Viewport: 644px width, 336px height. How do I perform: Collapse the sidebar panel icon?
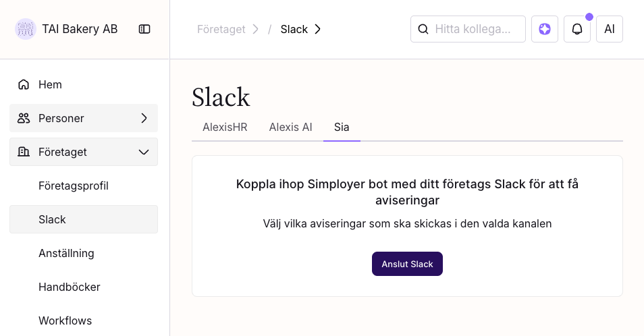[x=144, y=29]
